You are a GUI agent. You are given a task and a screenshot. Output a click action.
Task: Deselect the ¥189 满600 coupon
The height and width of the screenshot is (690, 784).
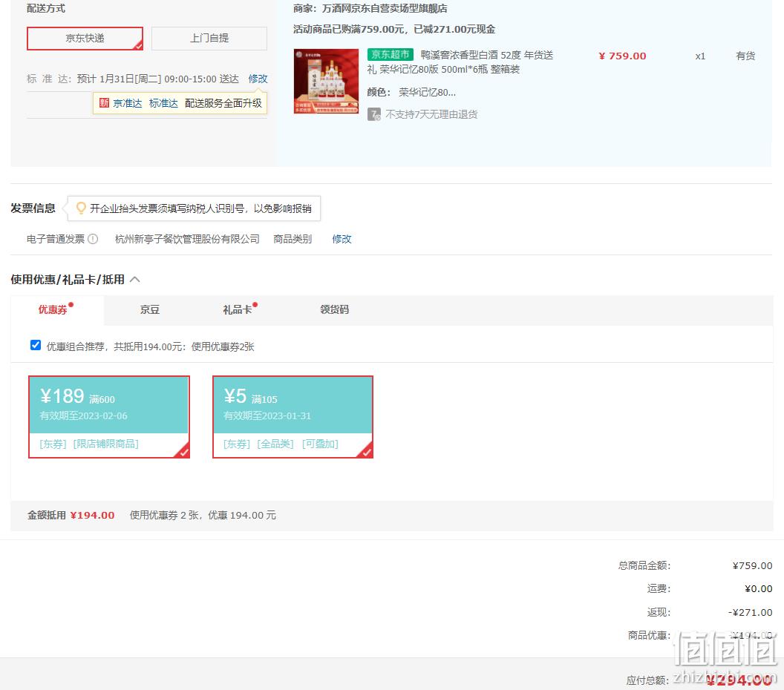[109, 417]
